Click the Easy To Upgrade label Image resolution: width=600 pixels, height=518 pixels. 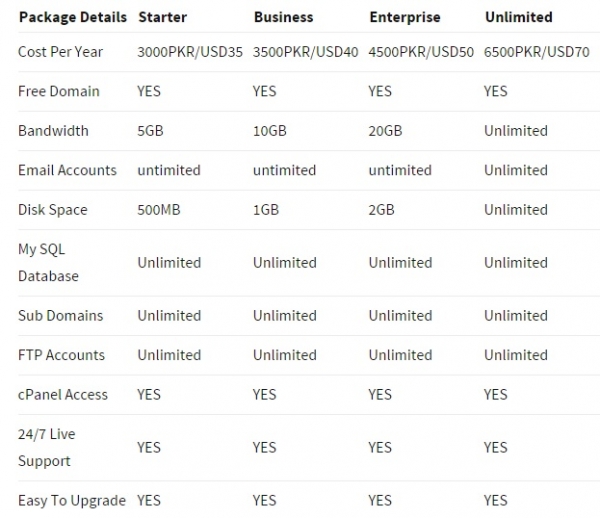(x=72, y=501)
